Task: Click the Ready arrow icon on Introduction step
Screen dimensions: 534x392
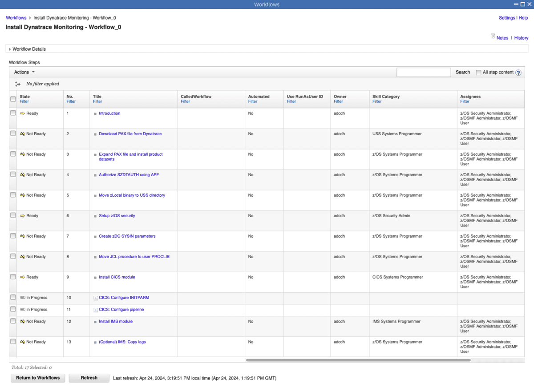Action: (22, 113)
